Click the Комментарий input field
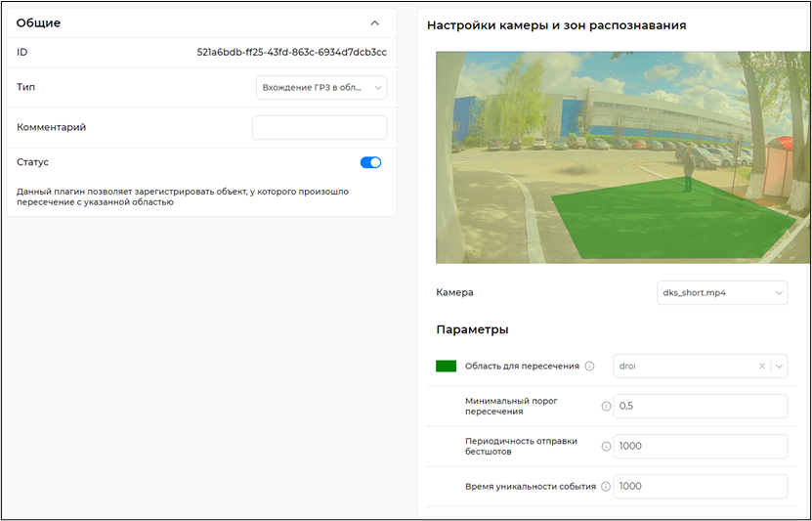The width and height of the screenshot is (812, 521). (x=319, y=127)
